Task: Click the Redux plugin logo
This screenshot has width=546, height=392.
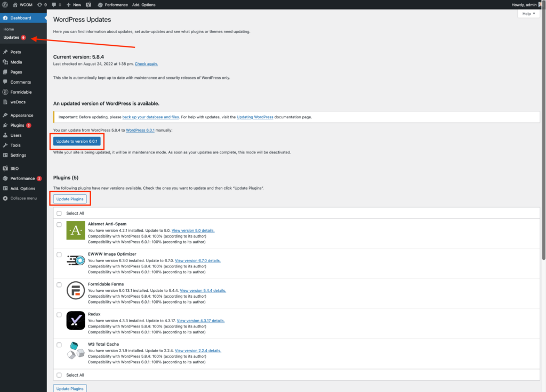Action: pyautogui.click(x=76, y=320)
